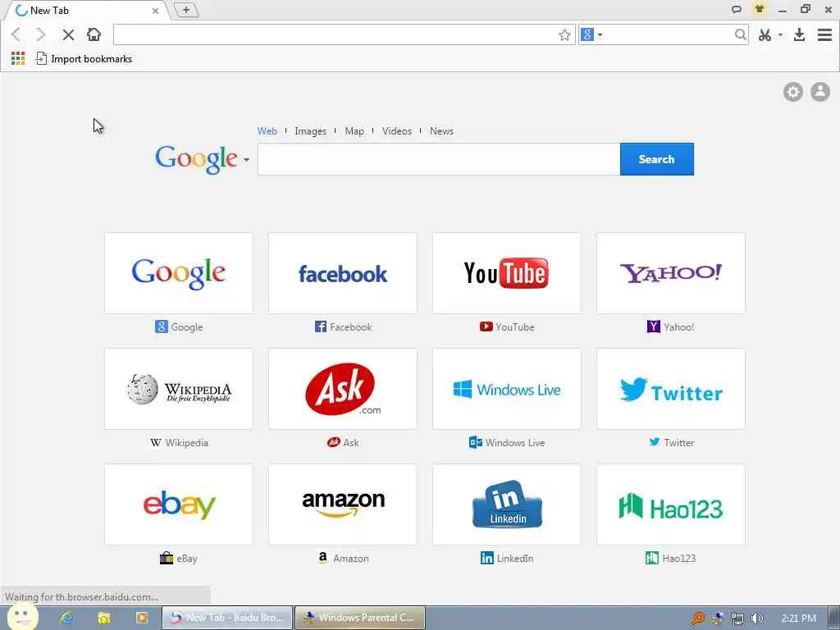
Task: Open the home page icon
Action: click(94, 34)
